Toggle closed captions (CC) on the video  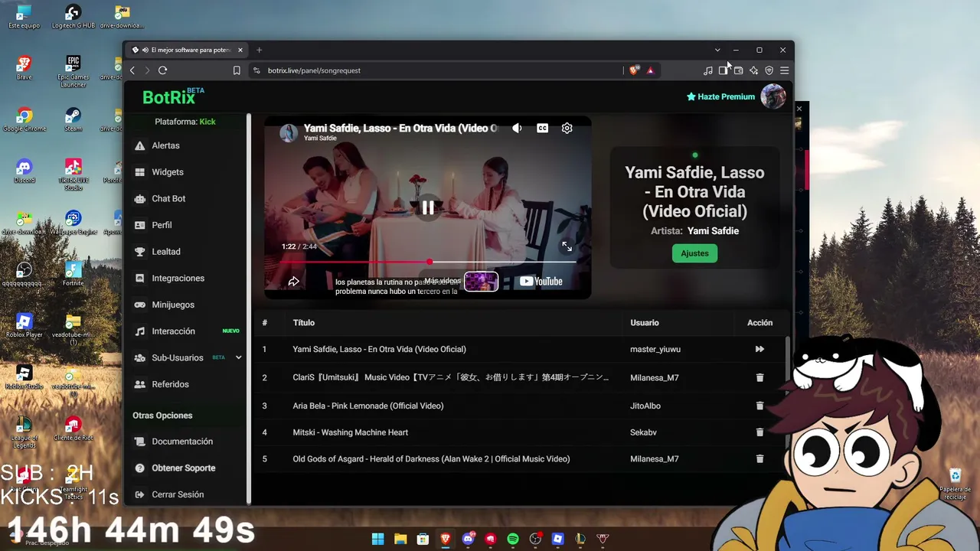click(542, 129)
